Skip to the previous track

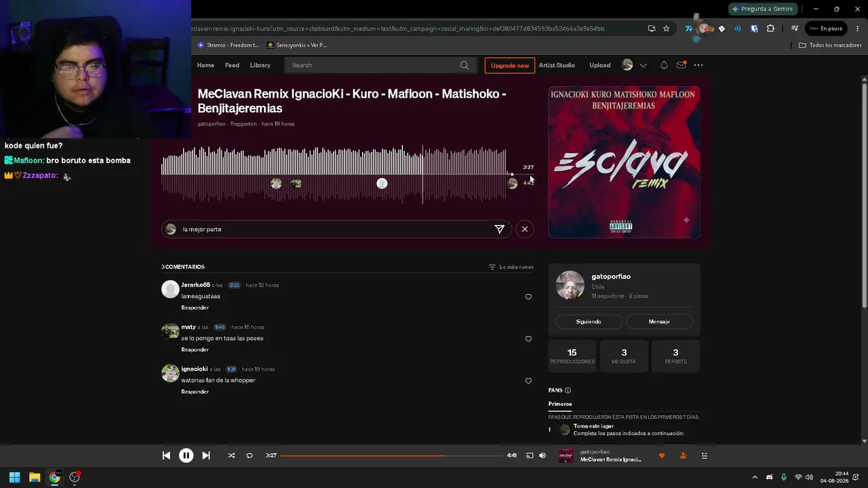tap(166, 455)
